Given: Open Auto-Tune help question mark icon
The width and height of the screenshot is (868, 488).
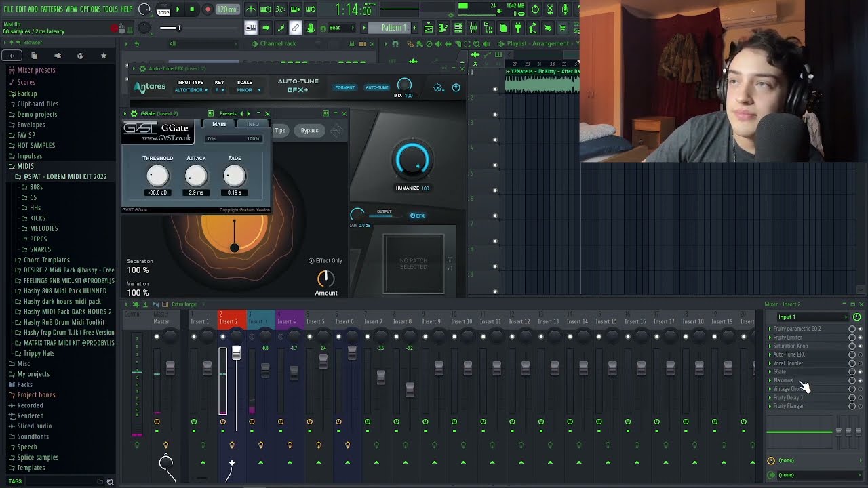Looking at the screenshot, I should tap(456, 87).
